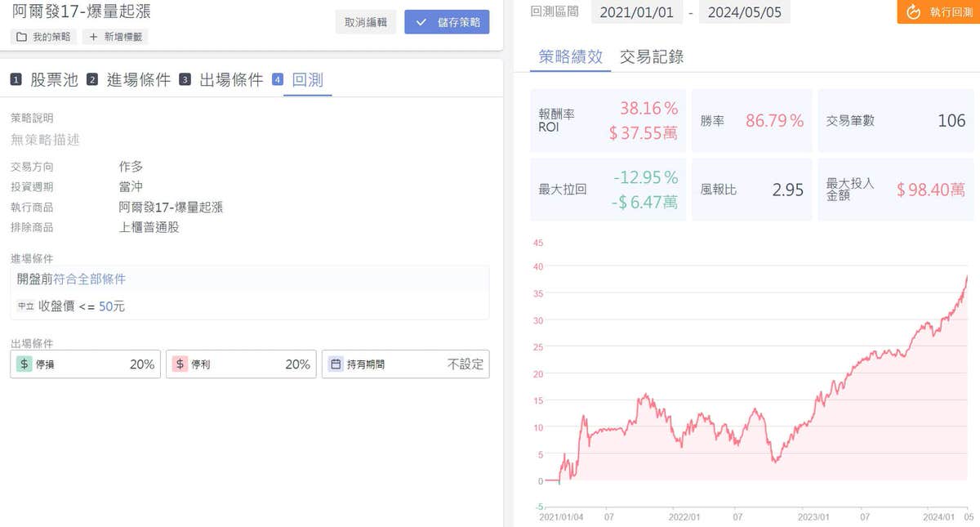Click the folder icon beside 我的策略
The width and height of the screenshot is (980, 527).
pyautogui.click(x=22, y=37)
